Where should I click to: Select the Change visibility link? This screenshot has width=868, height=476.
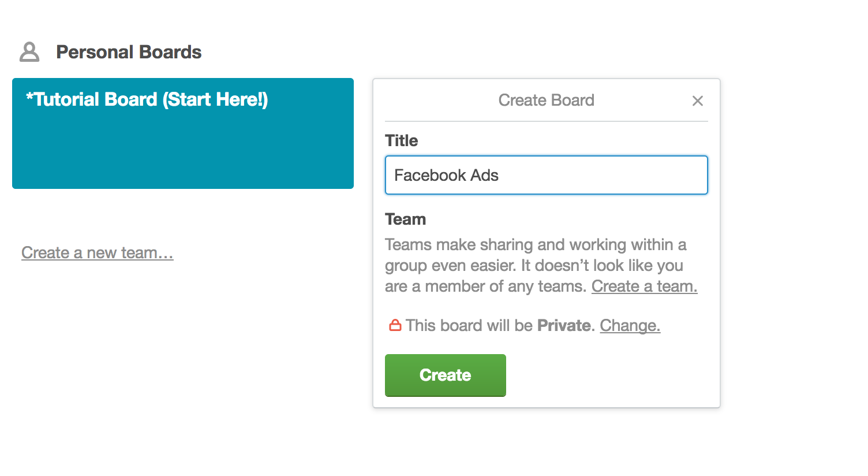point(630,326)
